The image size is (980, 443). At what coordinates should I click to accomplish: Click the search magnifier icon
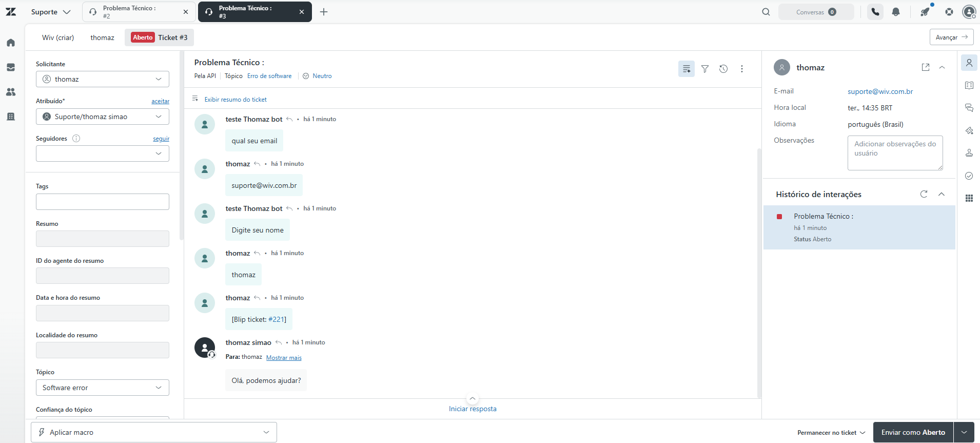pos(766,12)
